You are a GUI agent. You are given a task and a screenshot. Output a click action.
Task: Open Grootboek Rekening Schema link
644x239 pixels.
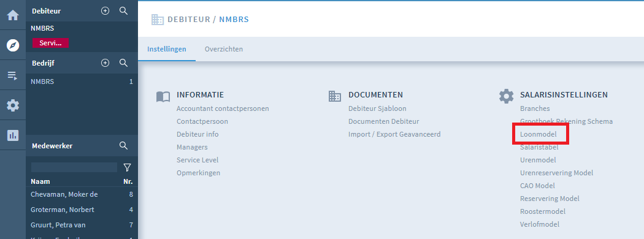tap(566, 121)
